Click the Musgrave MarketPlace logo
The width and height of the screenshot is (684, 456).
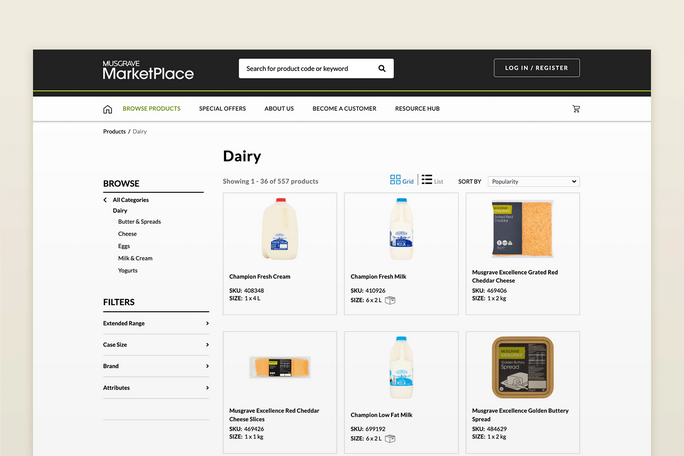[x=148, y=69]
